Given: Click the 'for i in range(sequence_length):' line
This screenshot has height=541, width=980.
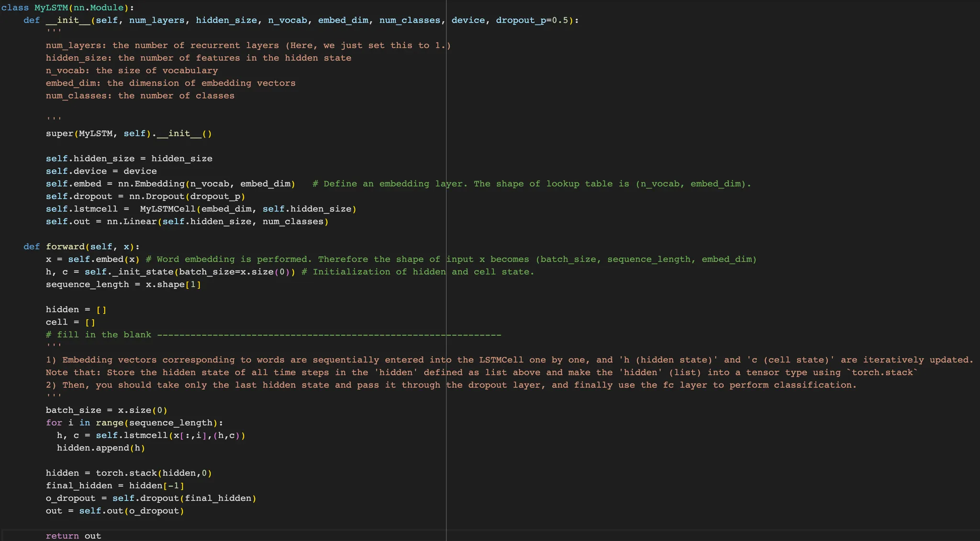Looking at the screenshot, I should [134, 423].
